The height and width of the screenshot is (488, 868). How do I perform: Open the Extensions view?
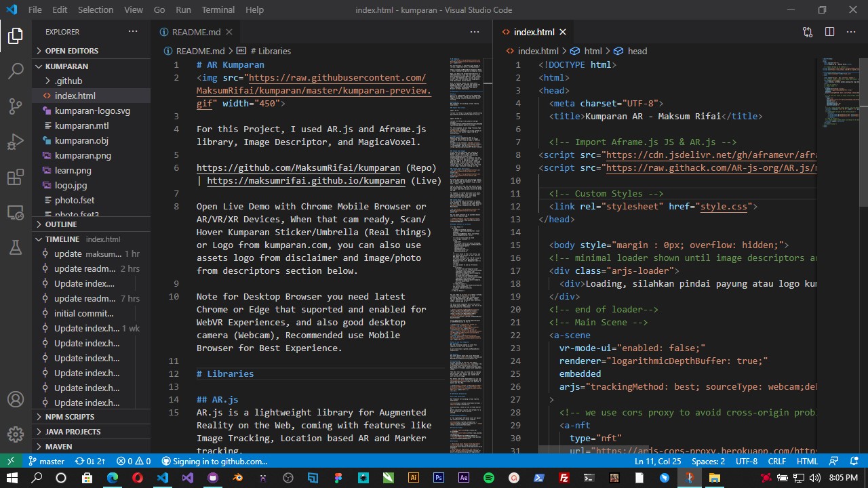point(16,178)
